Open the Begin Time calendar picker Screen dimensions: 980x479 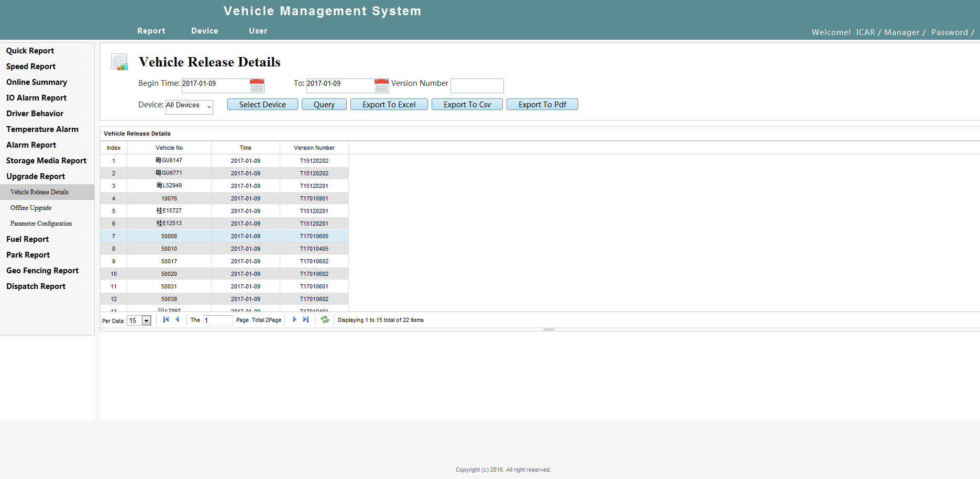(257, 85)
